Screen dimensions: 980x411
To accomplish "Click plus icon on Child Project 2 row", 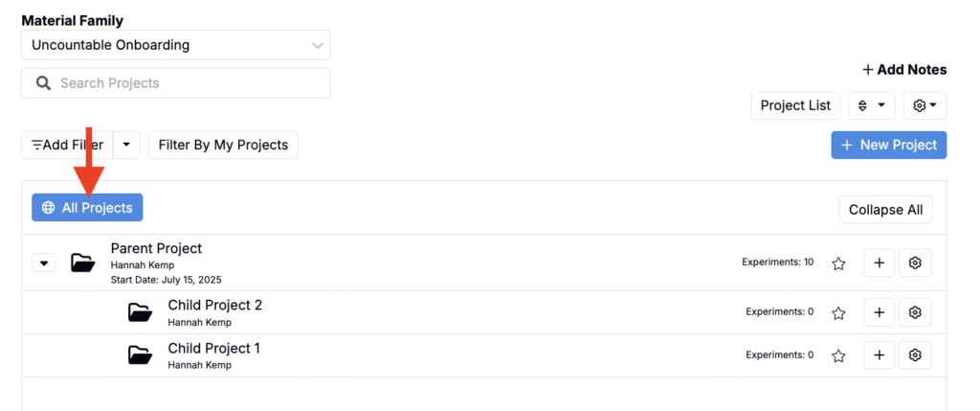I will (879, 312).
